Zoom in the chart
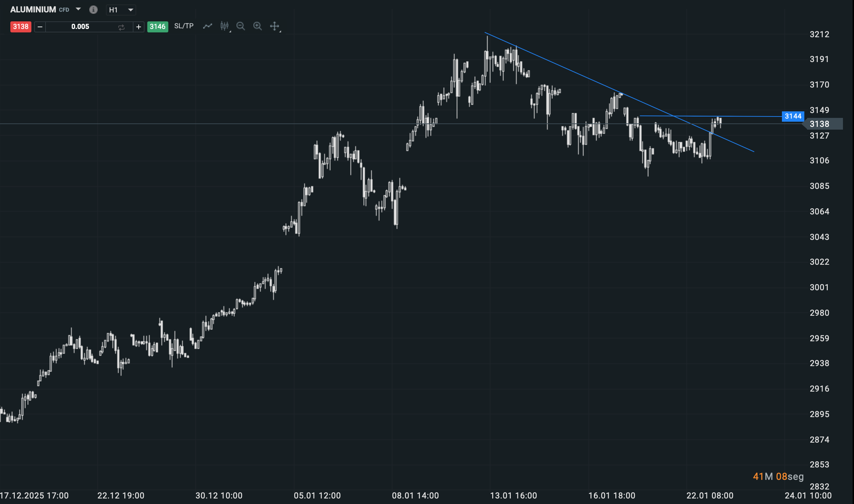The height and width of the screenshot is (504, 854). coord(257,26)
